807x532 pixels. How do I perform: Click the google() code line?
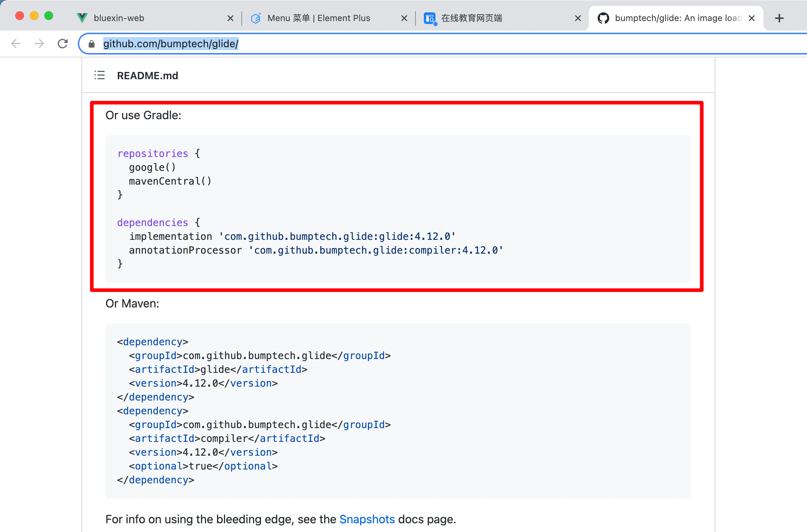click(152, 167)
